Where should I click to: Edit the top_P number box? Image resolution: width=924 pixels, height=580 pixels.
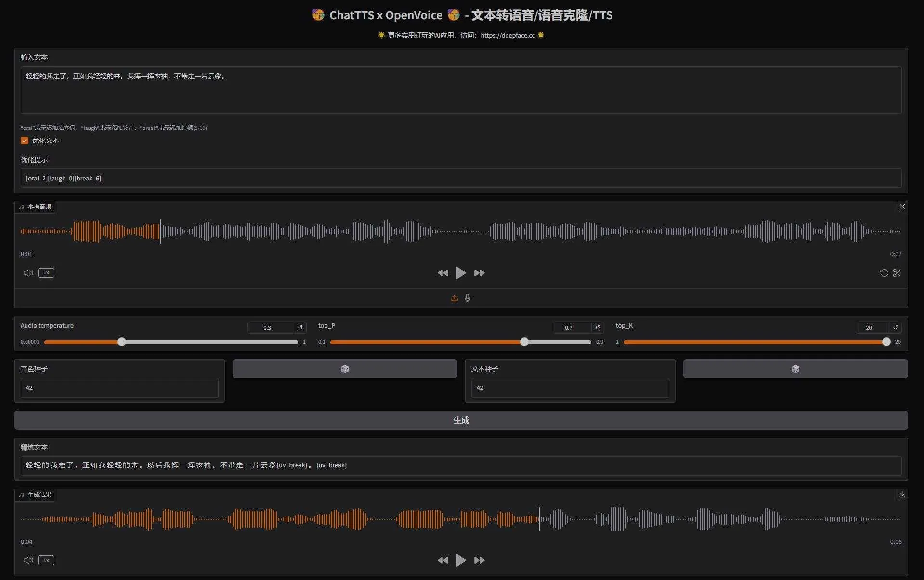(572, 328)
